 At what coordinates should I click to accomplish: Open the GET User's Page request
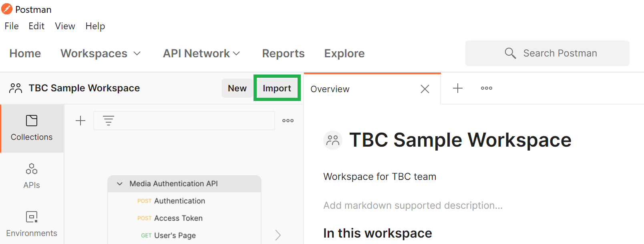[168, 235]
